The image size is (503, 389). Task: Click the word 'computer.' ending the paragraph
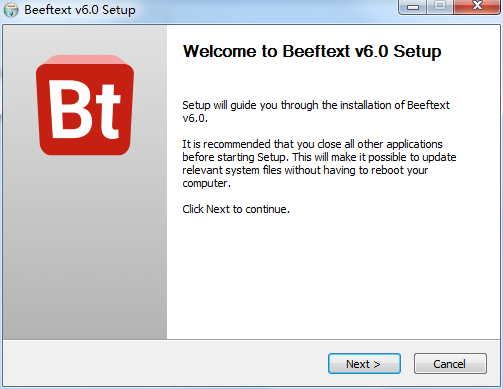(206, 183)
